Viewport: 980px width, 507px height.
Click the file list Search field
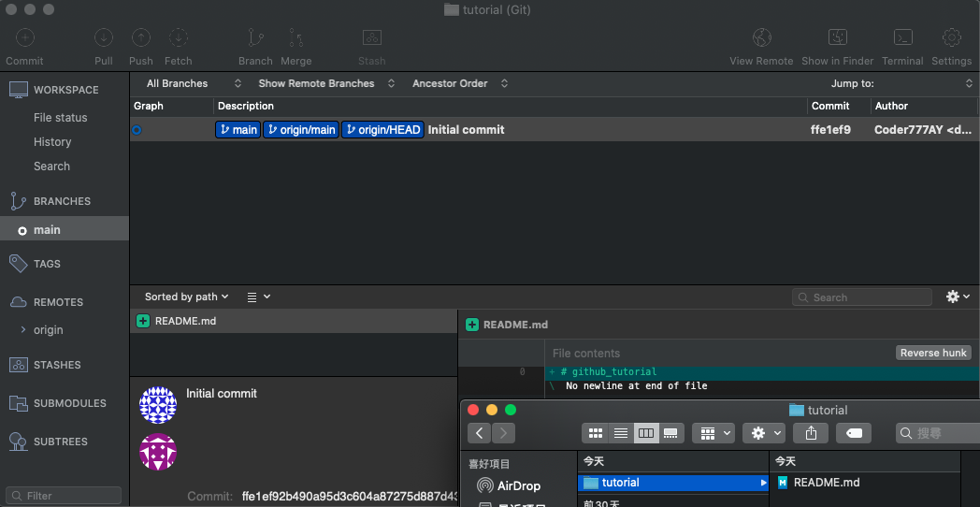coord(862,297)
